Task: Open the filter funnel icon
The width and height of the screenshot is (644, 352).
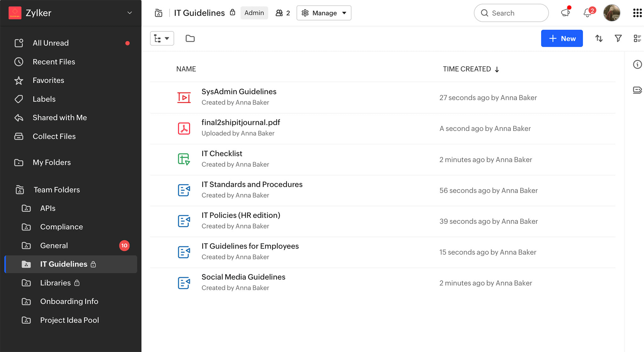Action: 618,38
